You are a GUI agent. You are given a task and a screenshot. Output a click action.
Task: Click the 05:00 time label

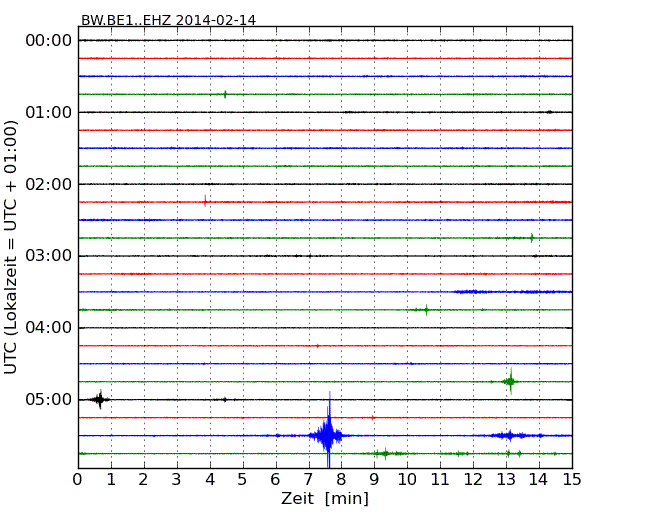(49, 399)
